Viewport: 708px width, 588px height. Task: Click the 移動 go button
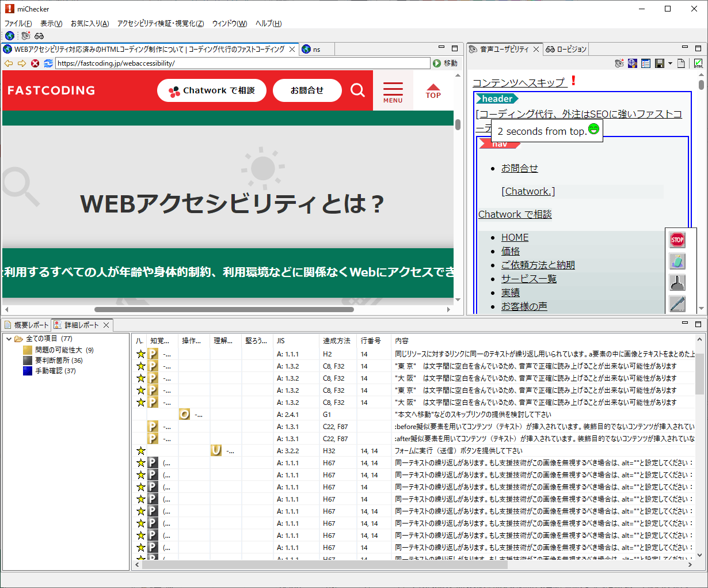click(446, 63)
